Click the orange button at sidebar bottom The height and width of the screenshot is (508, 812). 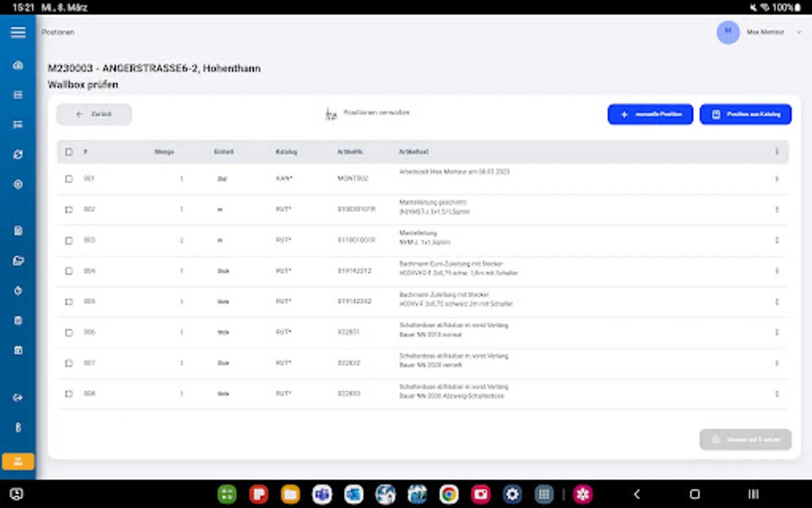(18, 462)
